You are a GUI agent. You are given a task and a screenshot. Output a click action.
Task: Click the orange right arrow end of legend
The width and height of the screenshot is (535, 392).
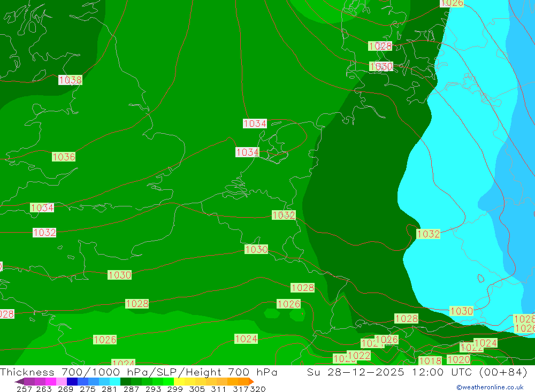[x=251, y=381]
